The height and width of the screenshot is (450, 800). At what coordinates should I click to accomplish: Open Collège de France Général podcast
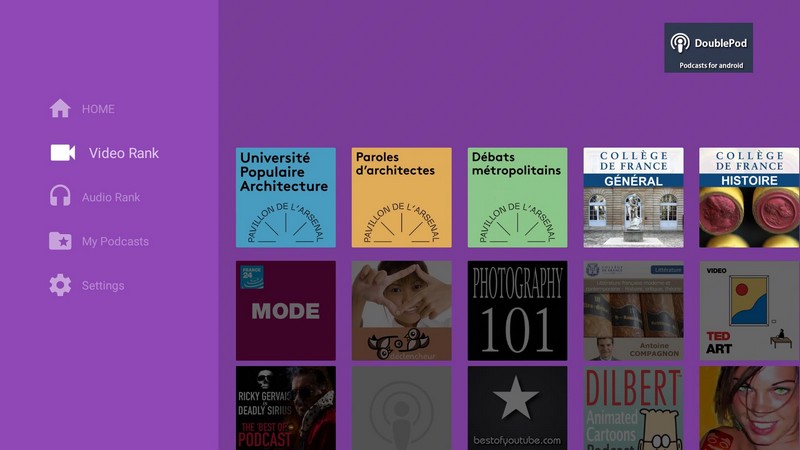click(x=633, y=197)
